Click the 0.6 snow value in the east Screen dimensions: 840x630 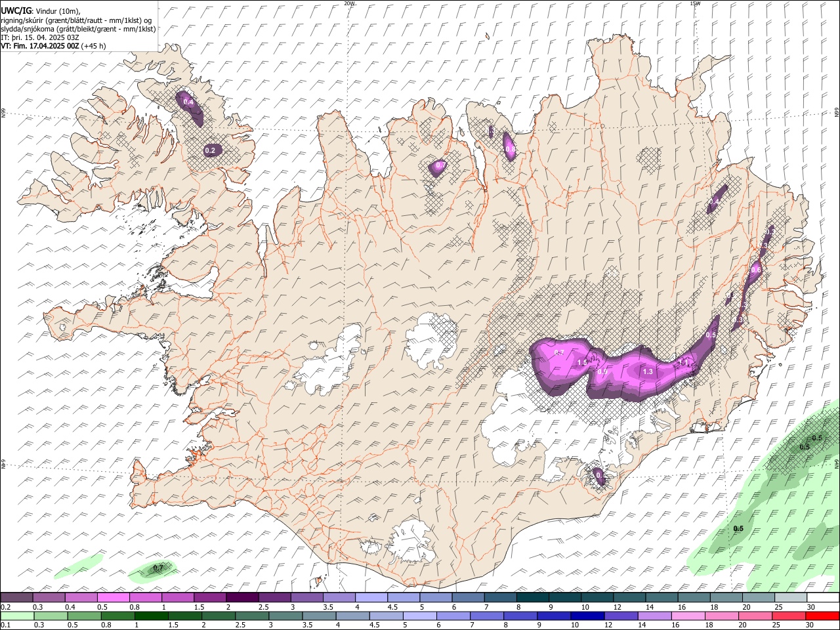(x=755, y=270)
